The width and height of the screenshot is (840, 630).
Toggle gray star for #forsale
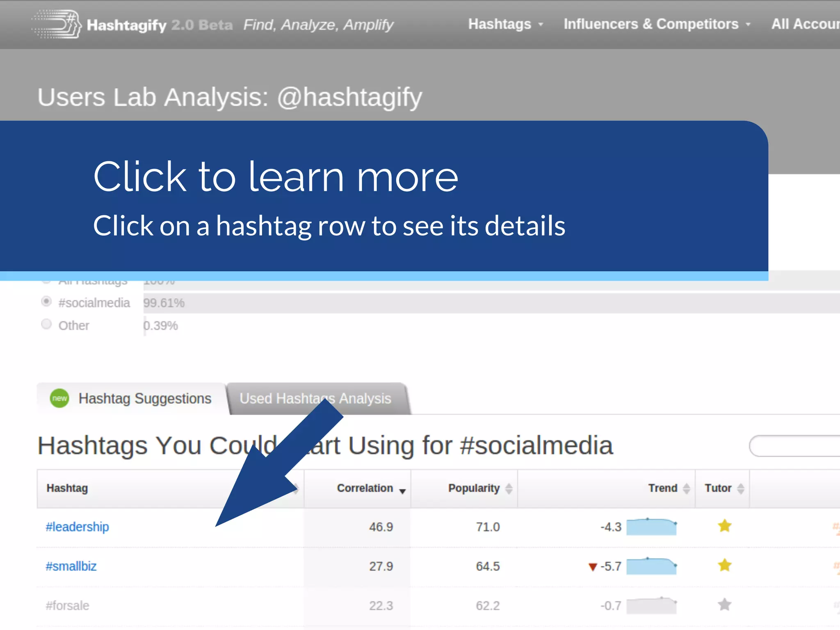click(x=725, y=605)
